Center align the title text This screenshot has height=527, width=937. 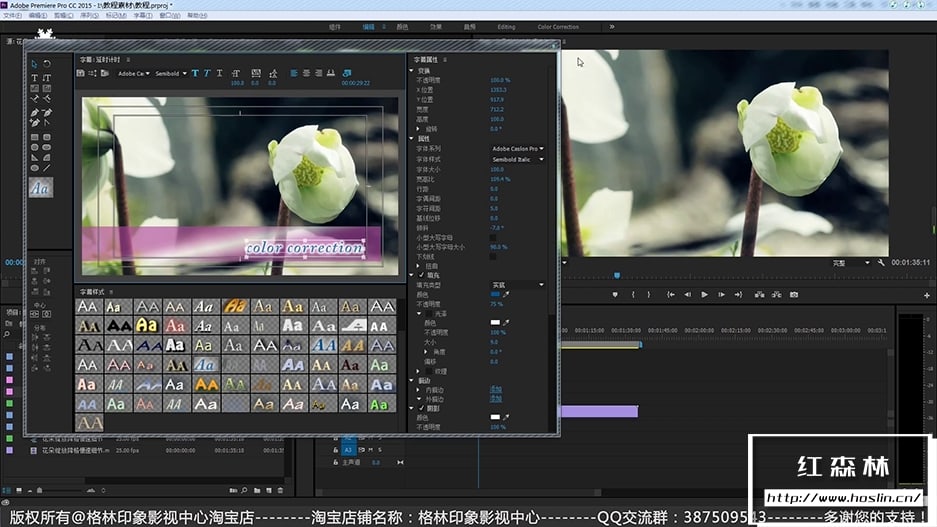tap(306, 73)
